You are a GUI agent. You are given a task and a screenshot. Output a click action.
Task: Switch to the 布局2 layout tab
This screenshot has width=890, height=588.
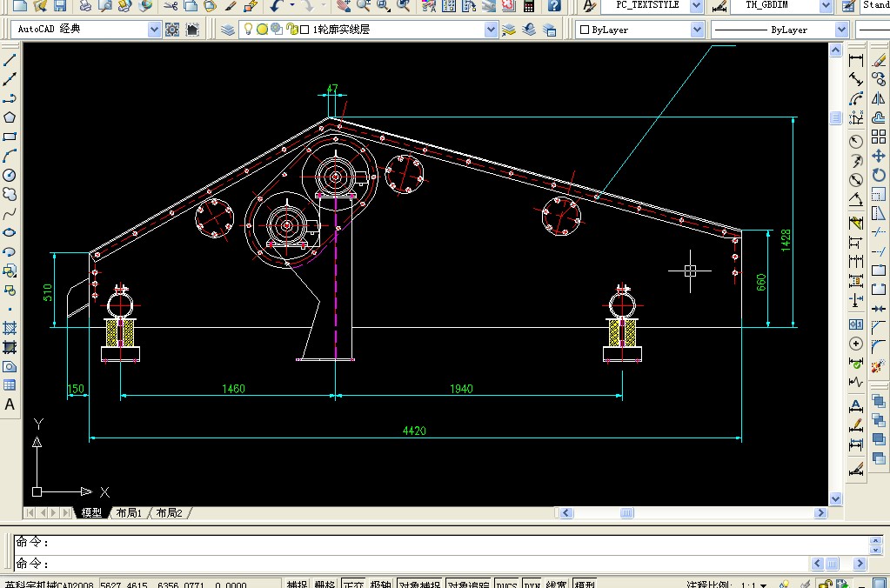(x=169, y=512)
